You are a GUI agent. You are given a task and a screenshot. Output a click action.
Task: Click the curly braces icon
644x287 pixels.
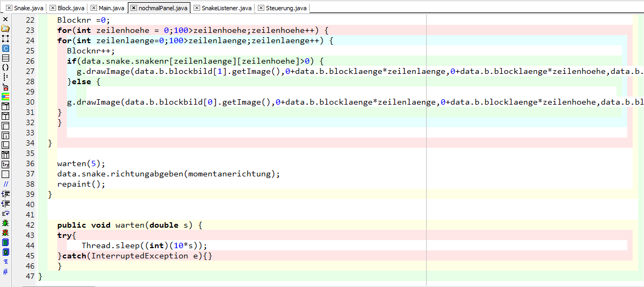pyautogui.click(x=5, y=67)
